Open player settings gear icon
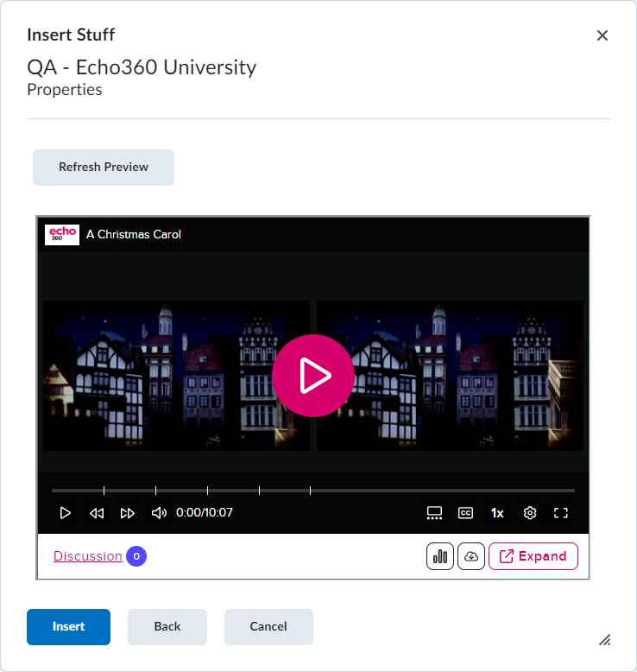The height and width of the screenshot is (672, 637). (530, 513)
